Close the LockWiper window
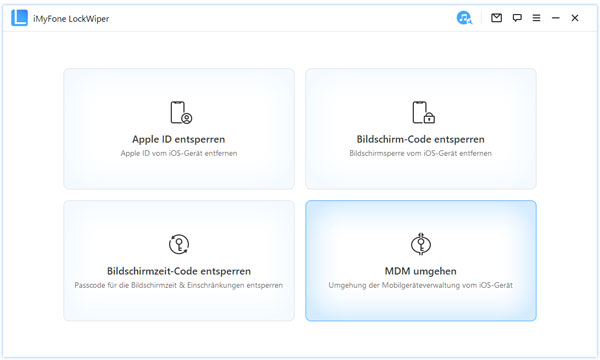 (575, 18)
